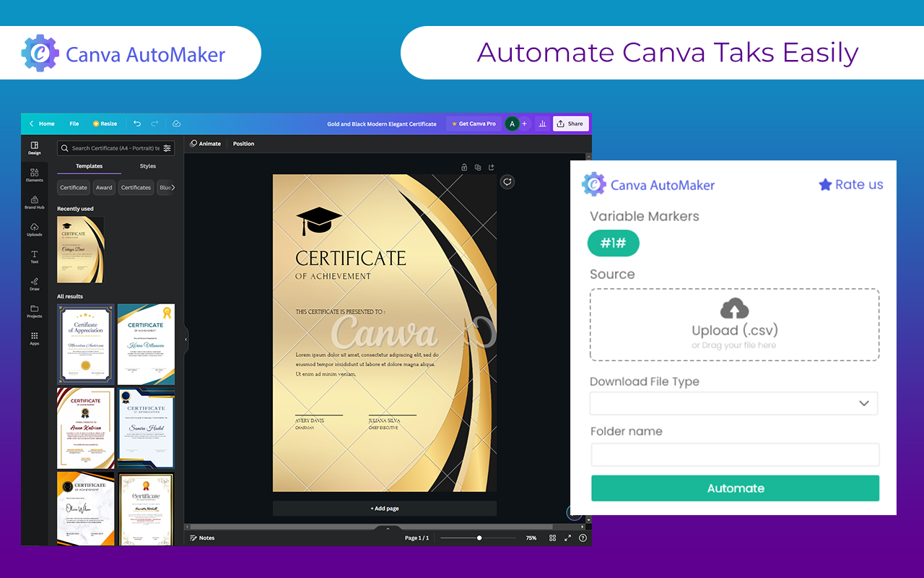Click the plus icon next to avatar
Viewport: 924px width, 578px height.
tap(524, 124)
